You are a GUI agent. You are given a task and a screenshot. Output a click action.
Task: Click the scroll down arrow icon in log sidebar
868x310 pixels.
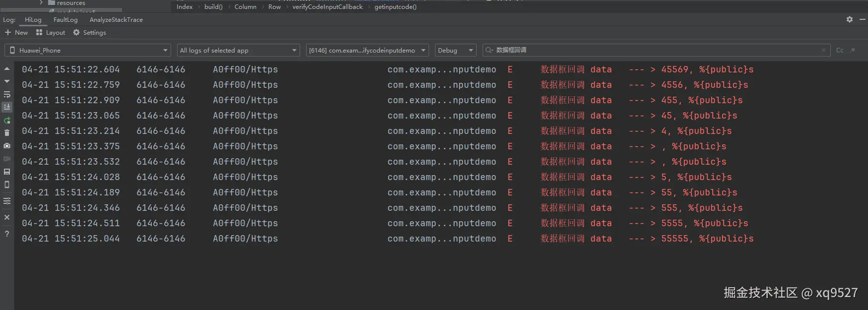[7, 81]
